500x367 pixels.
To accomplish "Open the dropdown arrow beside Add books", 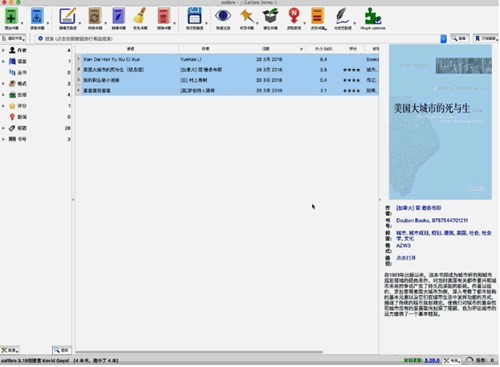I will tap(22, 23).
